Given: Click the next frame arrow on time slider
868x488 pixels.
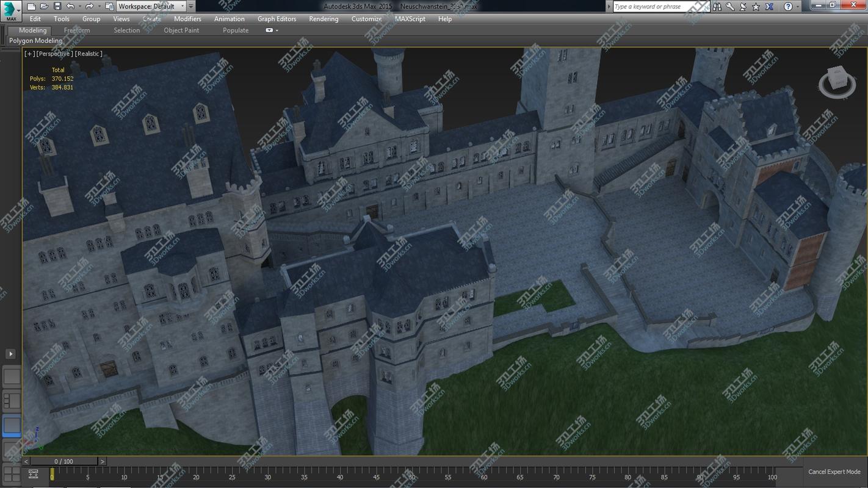Looking at the screenshot, I should click(102, 462).
